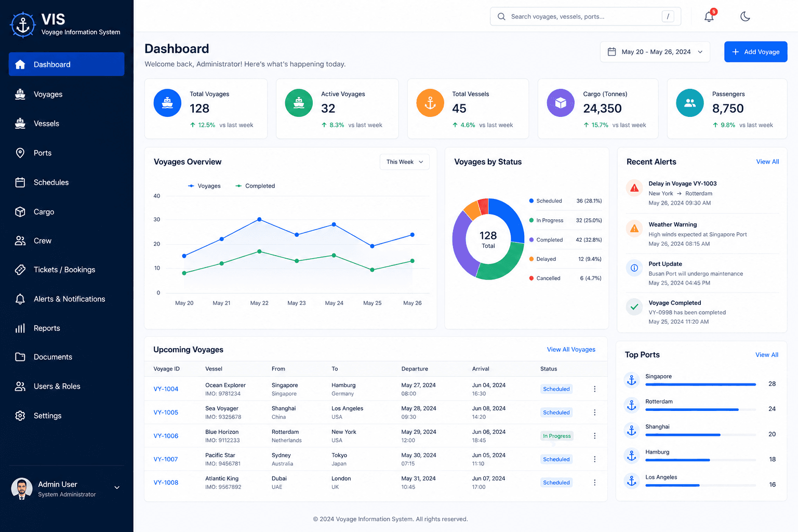The height and width of the screenshot is (532, 798).
Task: Click the Cargo Tonnes box icon
Action: click(561, 103)
